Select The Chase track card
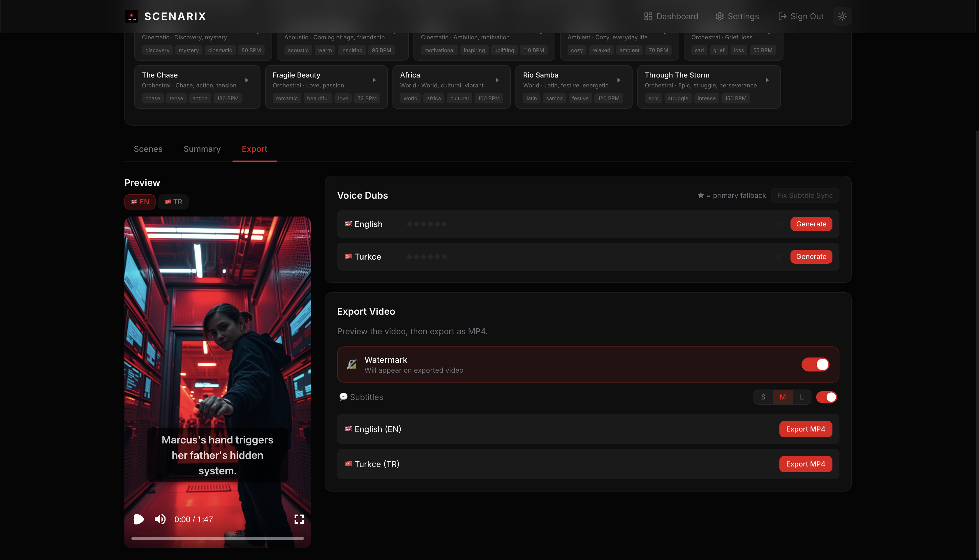The width and height of the screenshot is (979, 560). [x=197, y=87]
